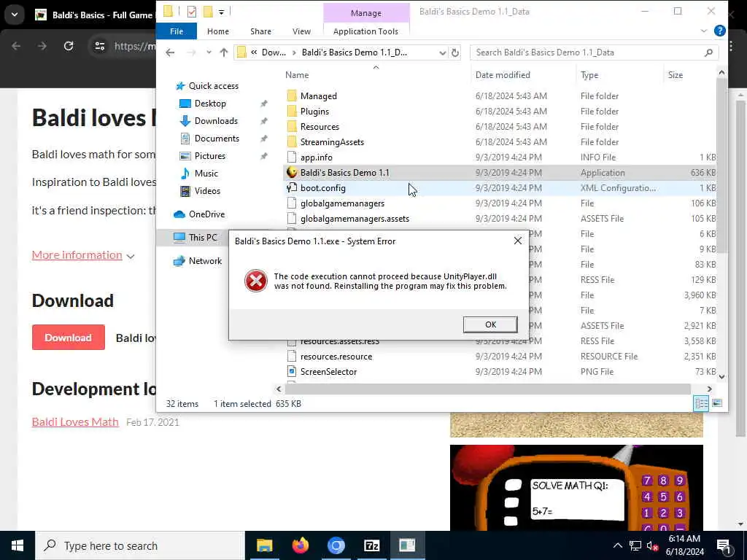The image size is (747, 560).
Task: Click the Explorer horizontal scrollbar
Action: (488, 389)
